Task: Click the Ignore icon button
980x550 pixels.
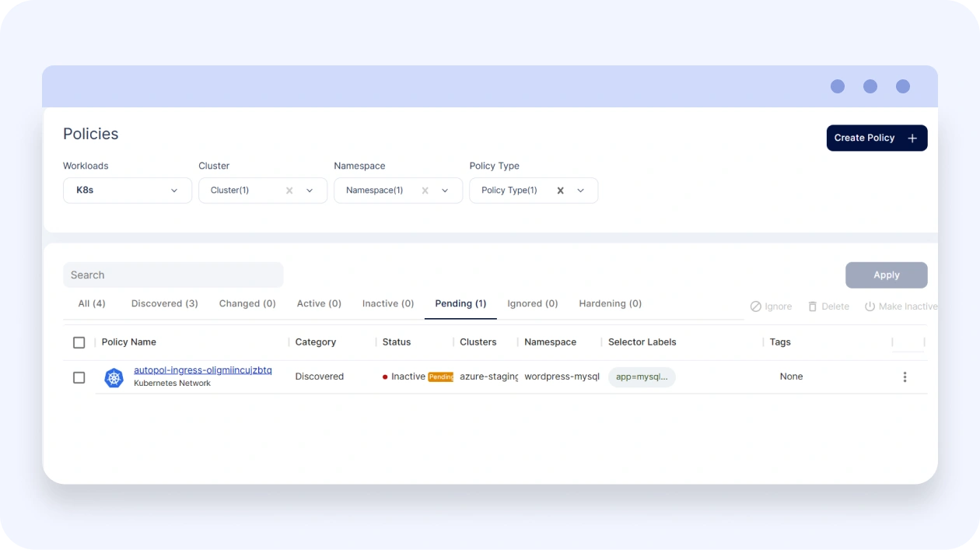Action: click(755, 307)
